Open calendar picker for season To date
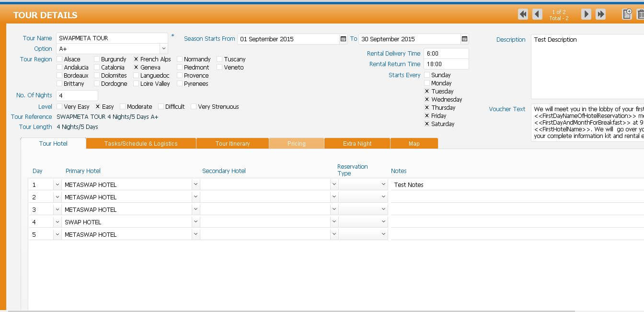 (x=464, y=39)
